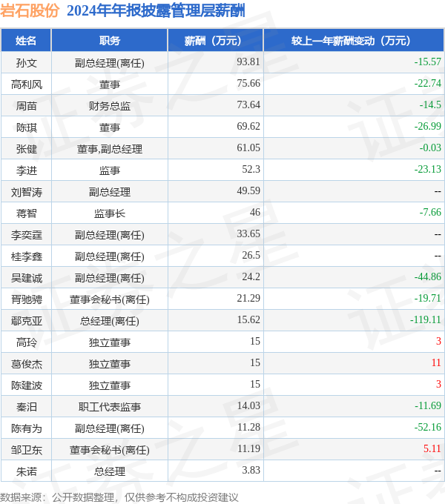Click the name 朱诺
The width and height of the screenshot is (445, 504).
point(27,472)
